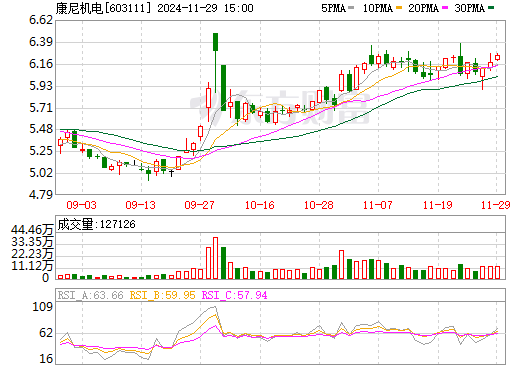The height and width of the screenshot is (365, 520).
Task: Click the last red candlestick on 11-29
Action: click(x=497, y=57)
